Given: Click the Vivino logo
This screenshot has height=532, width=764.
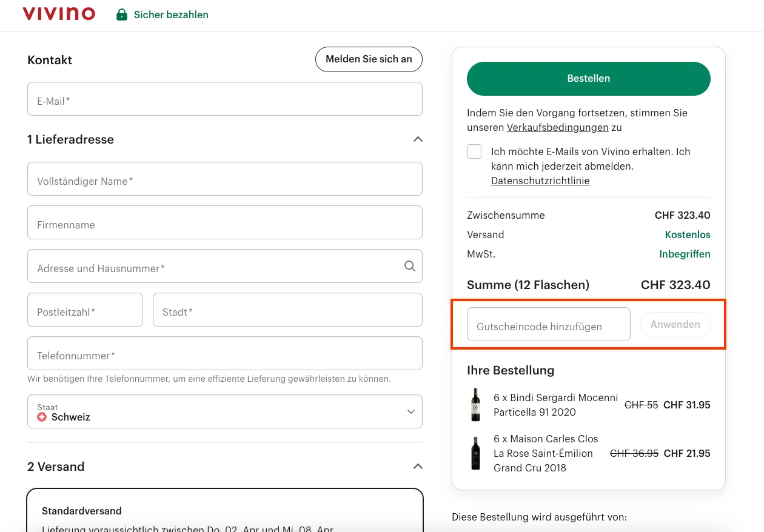Looking at the screenshot, I should point(59,14).
